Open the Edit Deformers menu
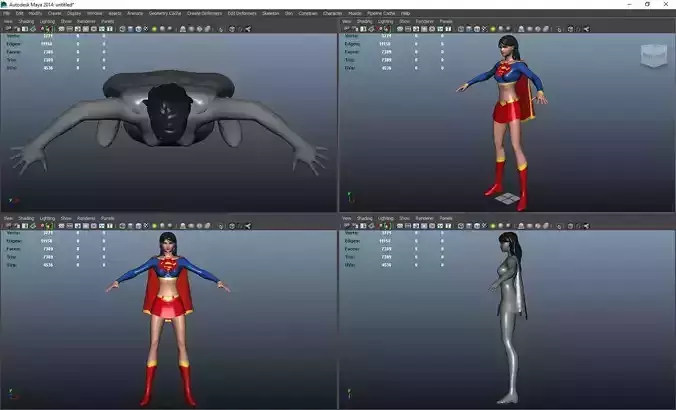Viewport: 676px width, 410px height. coord(242,13)
